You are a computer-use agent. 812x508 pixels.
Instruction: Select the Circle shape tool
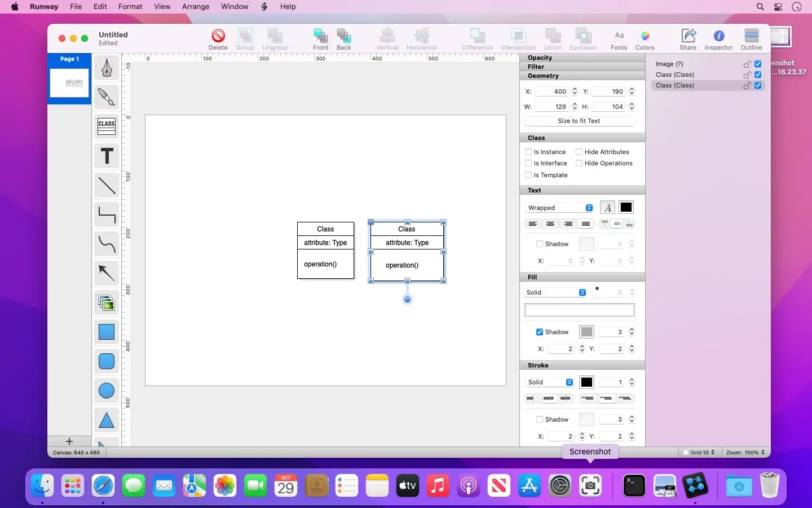pyautogui.click(x=107, y=391)
